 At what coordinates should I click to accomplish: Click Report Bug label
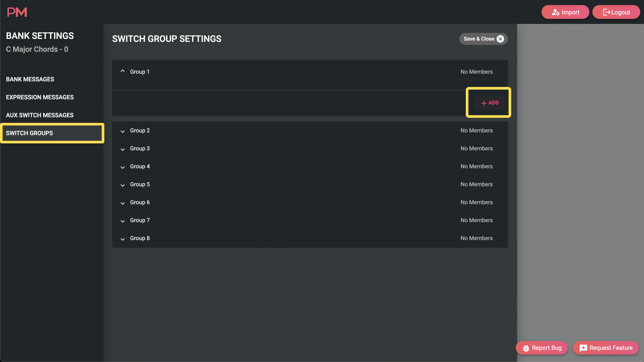click(x=547, y=348)
